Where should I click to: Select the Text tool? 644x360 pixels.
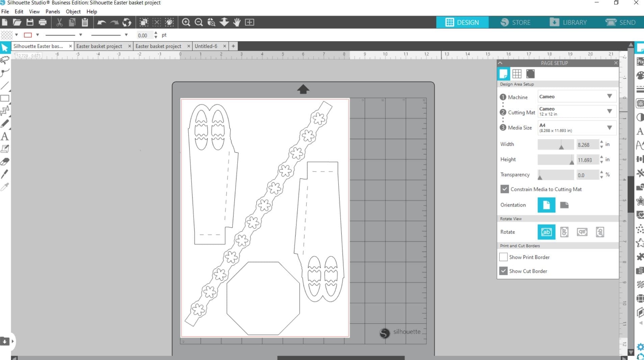[x=5, y=136]
